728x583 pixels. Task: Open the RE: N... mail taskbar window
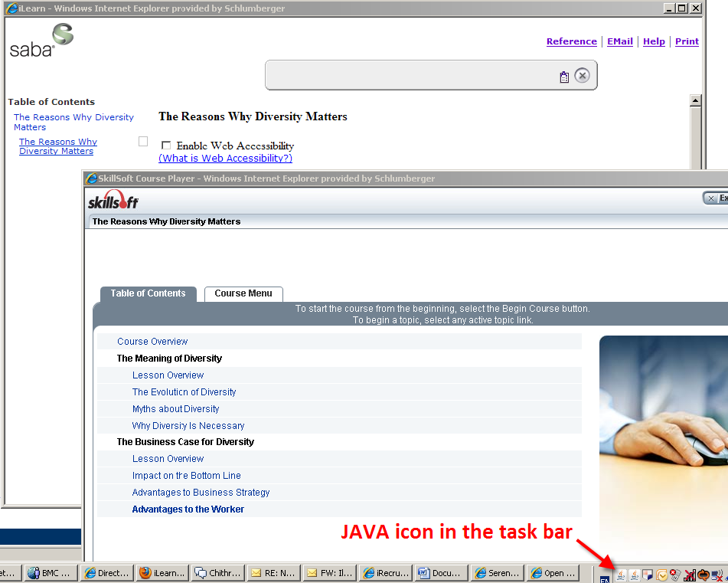click(274, 573)
